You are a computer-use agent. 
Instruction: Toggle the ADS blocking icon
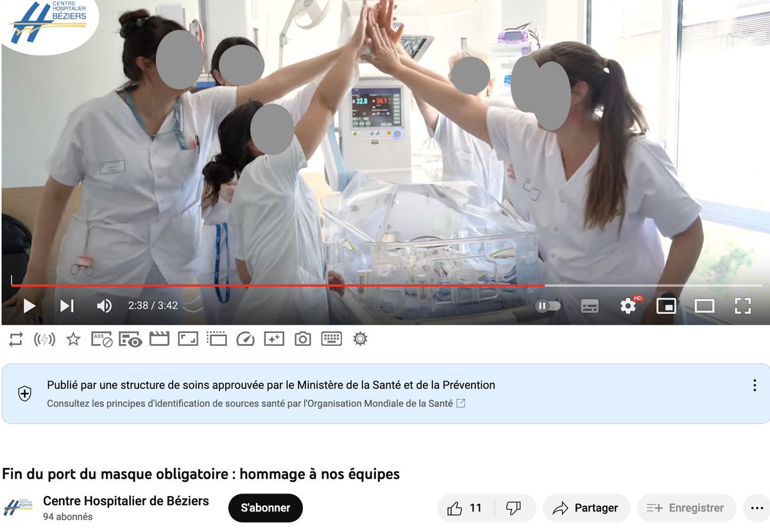pos(102,339)
